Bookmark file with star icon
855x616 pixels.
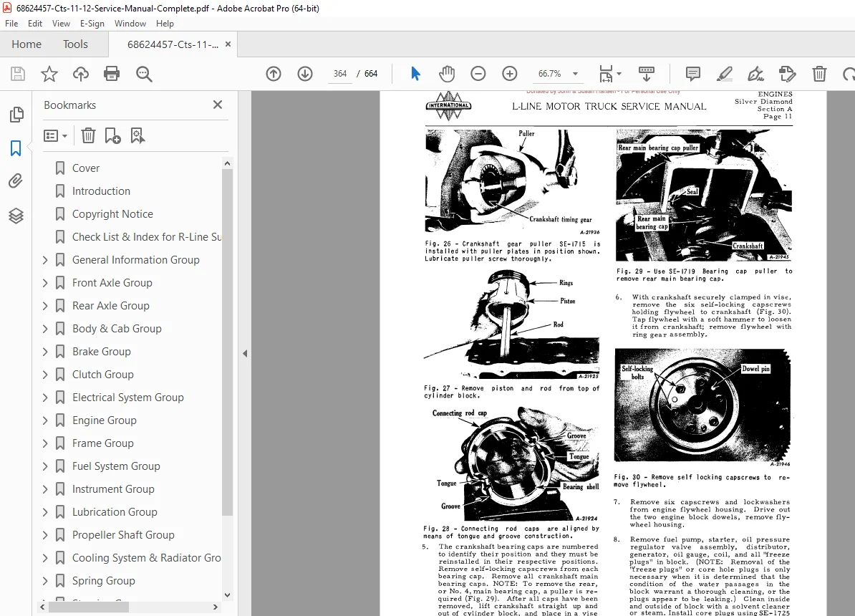click(x=49, y=74)
